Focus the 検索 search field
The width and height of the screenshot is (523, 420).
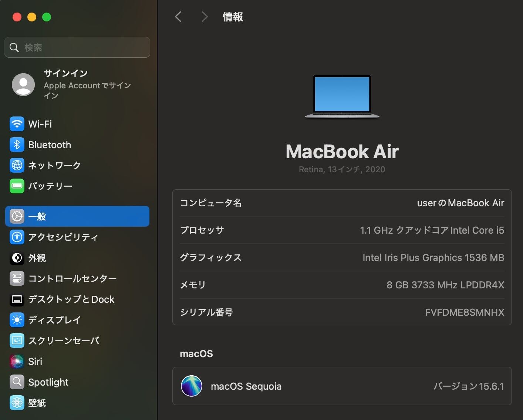tap(77, 47)
